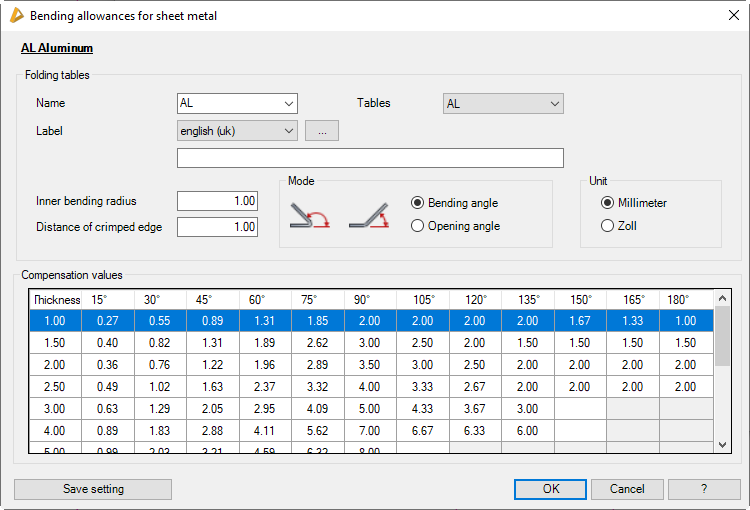
Task: Select the Opening angle radio button
Action: pos(418,226)
